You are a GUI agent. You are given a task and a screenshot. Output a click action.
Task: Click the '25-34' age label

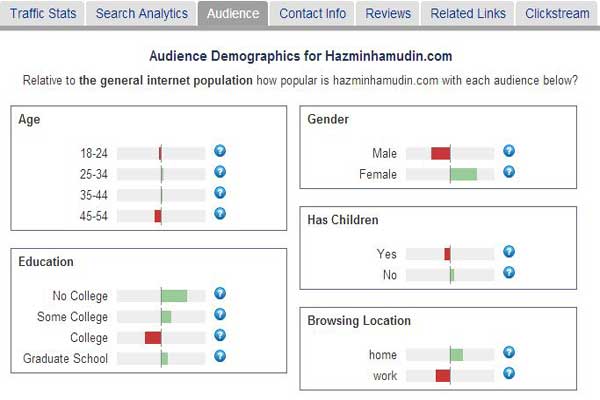click(x=94, y=175)
